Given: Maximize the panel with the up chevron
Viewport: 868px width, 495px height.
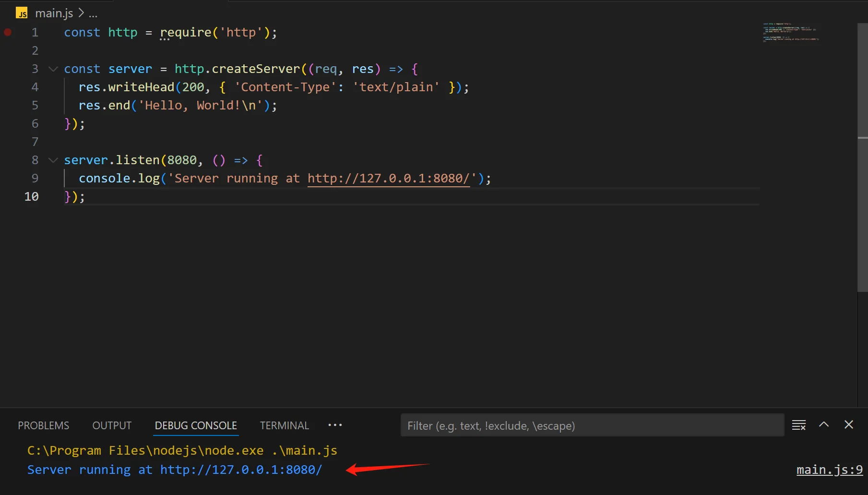Looking at the screenshot, I should point(824,424).
